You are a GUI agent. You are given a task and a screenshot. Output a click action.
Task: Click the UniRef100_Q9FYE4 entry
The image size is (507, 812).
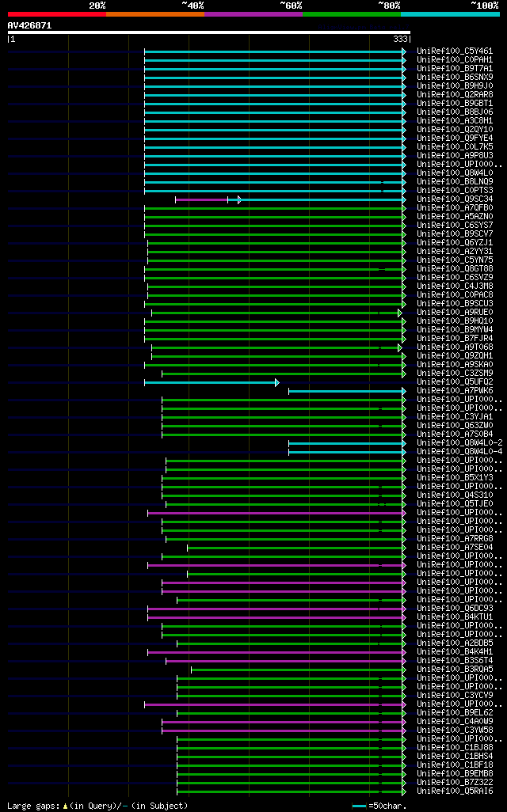pyautogui.click(x=455, y=138)
